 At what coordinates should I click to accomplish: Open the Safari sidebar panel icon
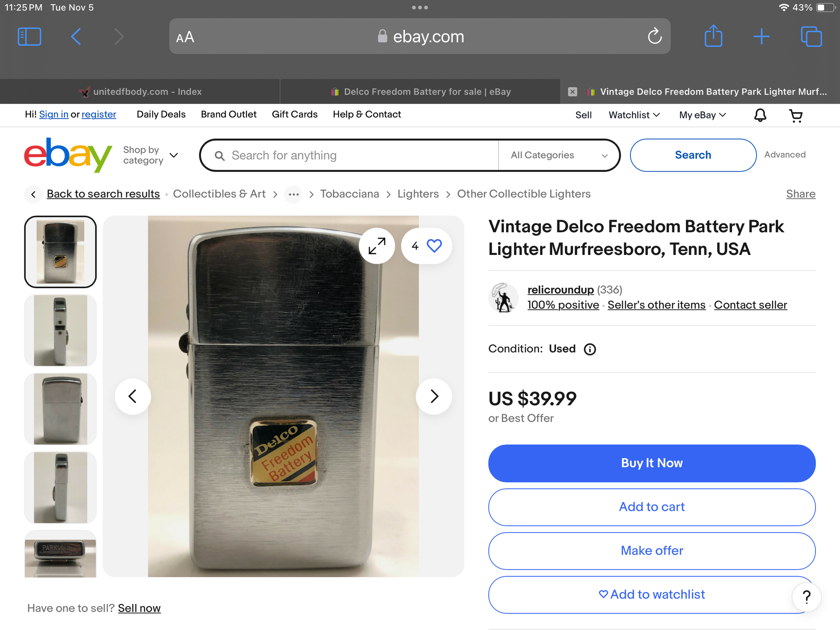29,37
